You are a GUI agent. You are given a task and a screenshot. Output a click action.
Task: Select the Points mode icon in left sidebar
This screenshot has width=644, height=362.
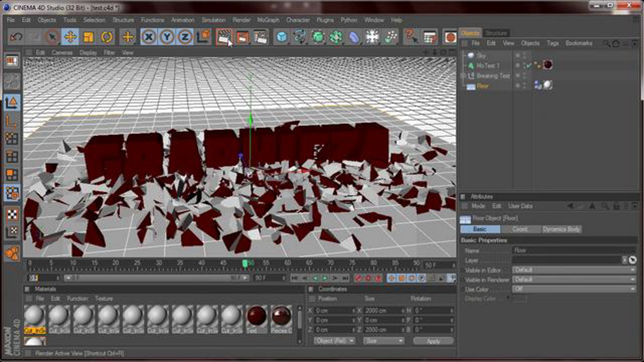coord(12,138)
